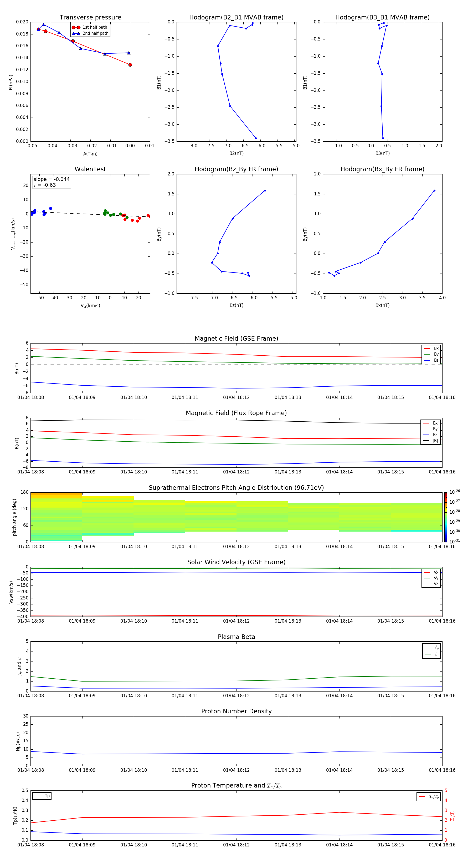The image size is (473, 868).
Task: Click the 'Hodogram(B2_B1 MVAB frame)' title
Action: pyautogui.click(x=236, y=18)
